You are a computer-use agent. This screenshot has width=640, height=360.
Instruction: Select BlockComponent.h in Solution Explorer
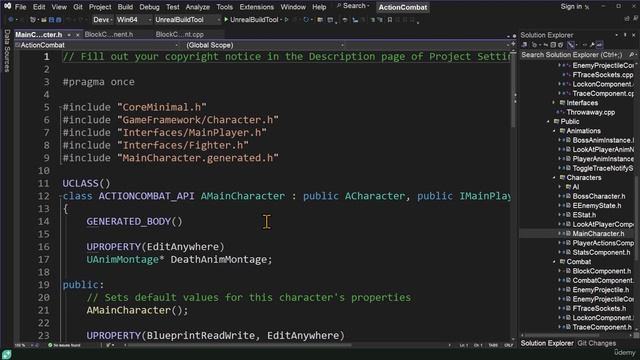tap(602, 271)
